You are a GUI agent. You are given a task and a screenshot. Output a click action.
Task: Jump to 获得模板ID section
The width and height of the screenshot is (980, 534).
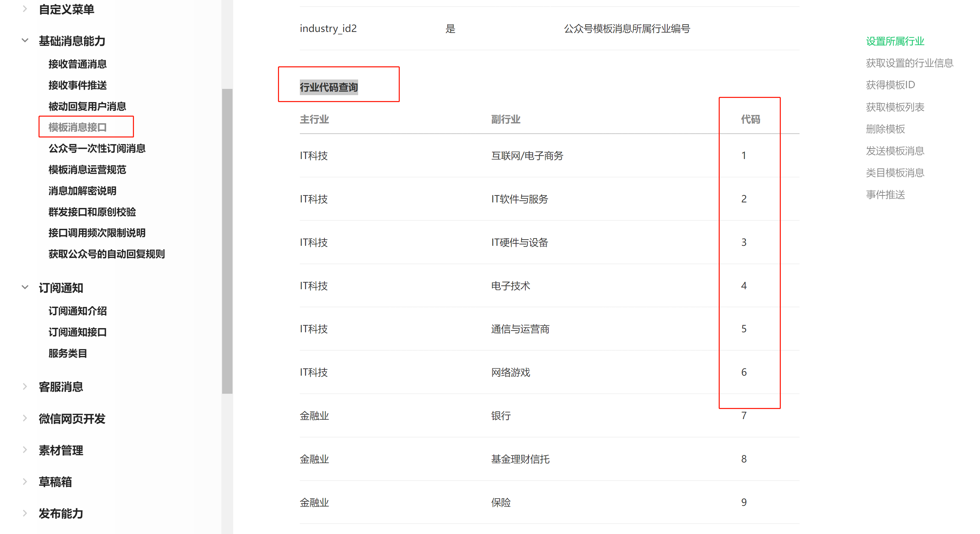890,85
